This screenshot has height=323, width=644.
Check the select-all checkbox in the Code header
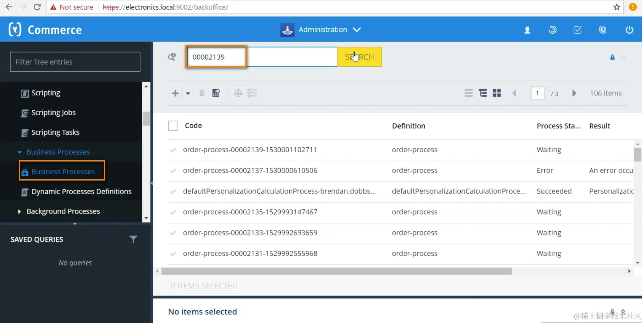coord(173,125)
